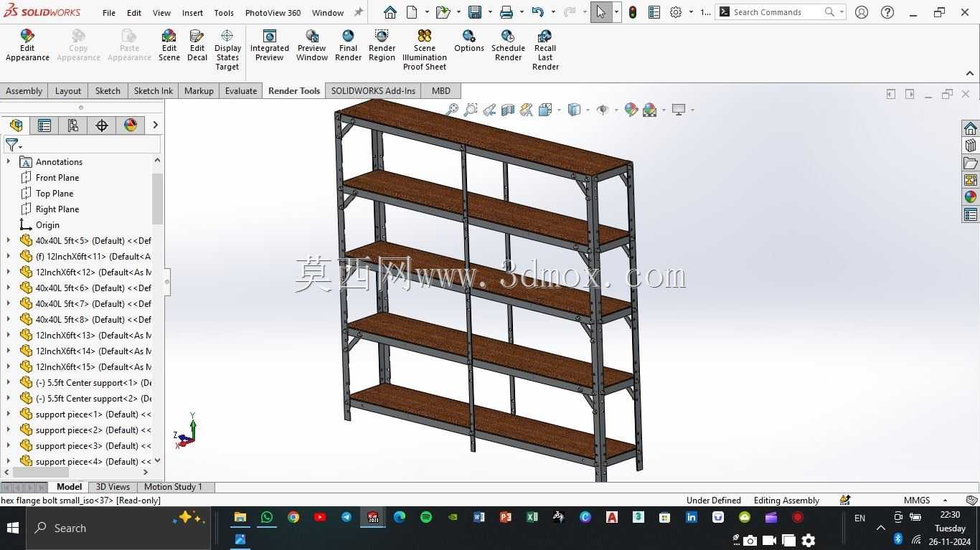The image size is (980, 550).
Task: Switch to the SOLIDWORKS Add-Ins tab
Action: point(373,90)
